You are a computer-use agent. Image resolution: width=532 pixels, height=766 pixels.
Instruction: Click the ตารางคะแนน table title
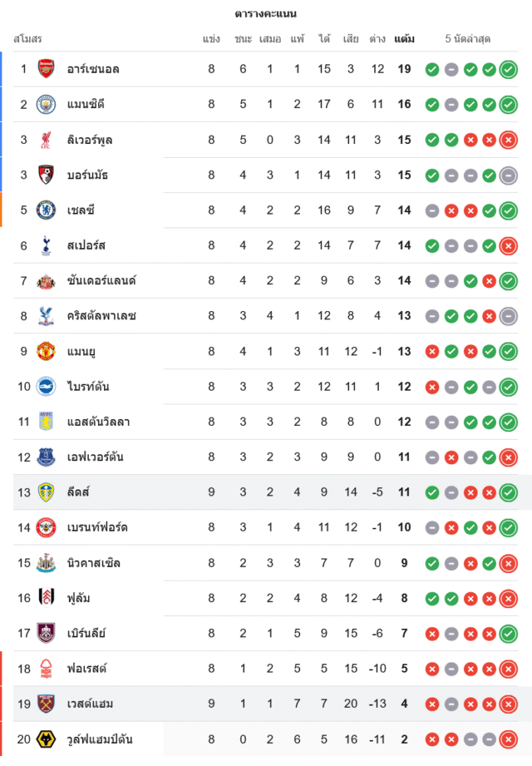(266, 14)
